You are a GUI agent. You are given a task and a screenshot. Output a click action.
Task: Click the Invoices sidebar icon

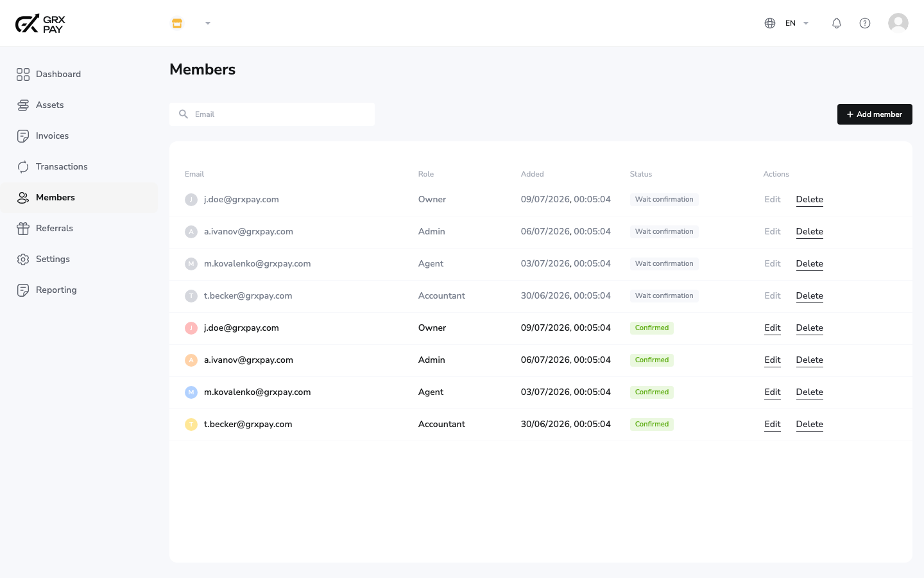click(23, 136)
